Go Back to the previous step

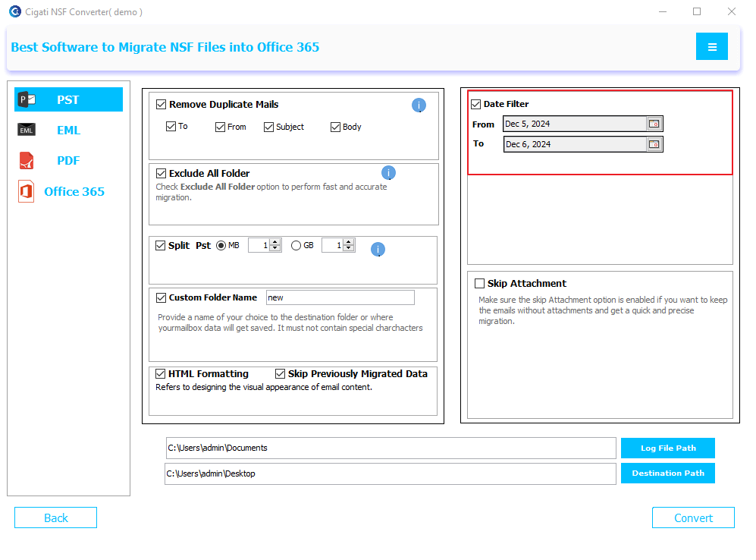coord(55,518)
